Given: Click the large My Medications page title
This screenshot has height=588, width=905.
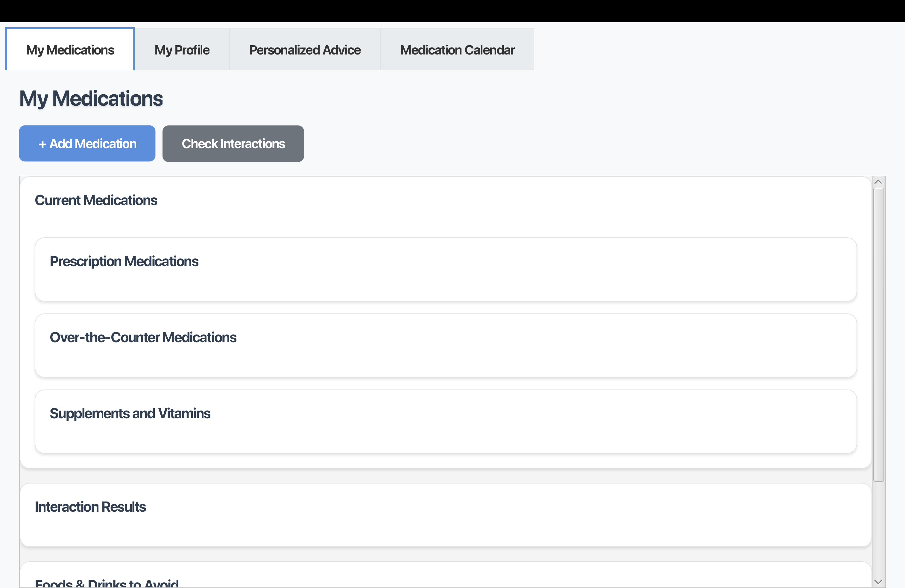Looking at the screenshot, I should (x=91, y=98).
